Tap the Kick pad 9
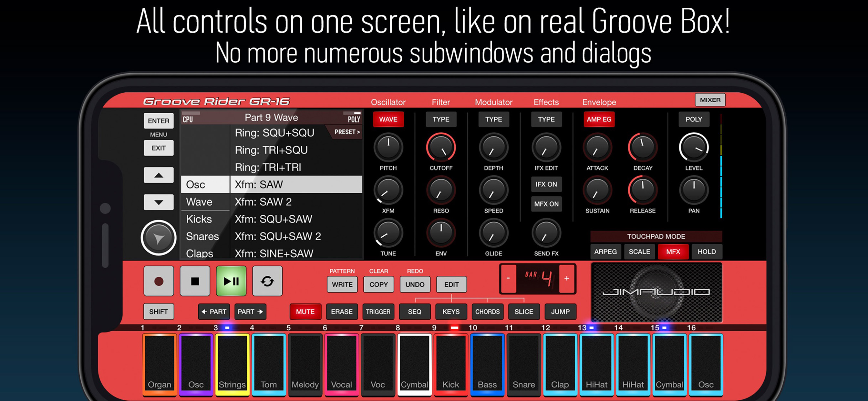 click(x=451, y=364)
